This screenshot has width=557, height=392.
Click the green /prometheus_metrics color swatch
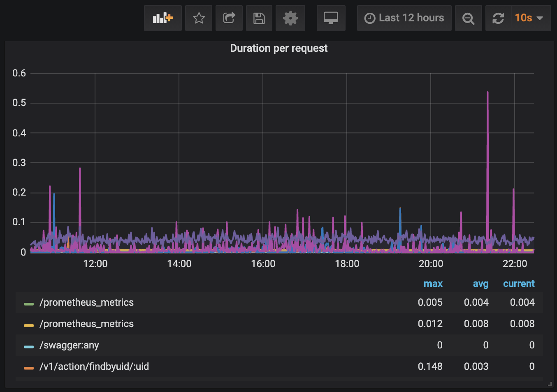29,304
